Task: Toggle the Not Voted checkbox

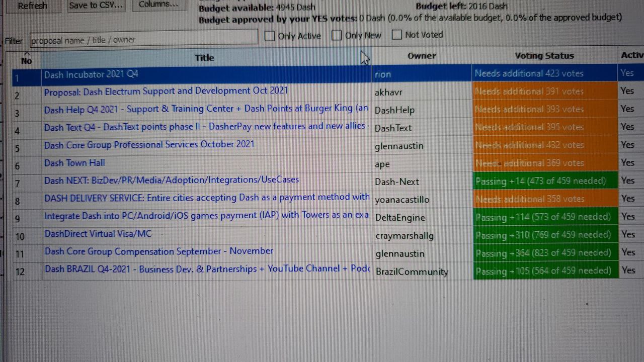Action: coord(397,35)
